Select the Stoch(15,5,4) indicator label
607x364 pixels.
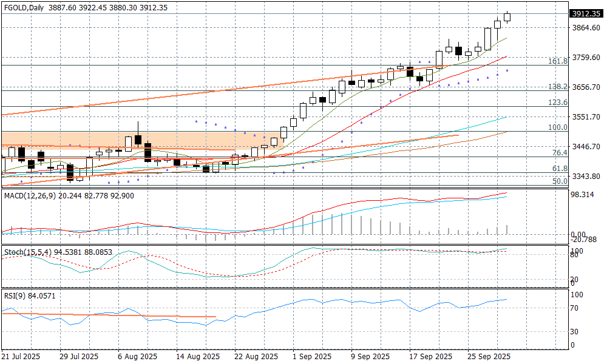24,251
